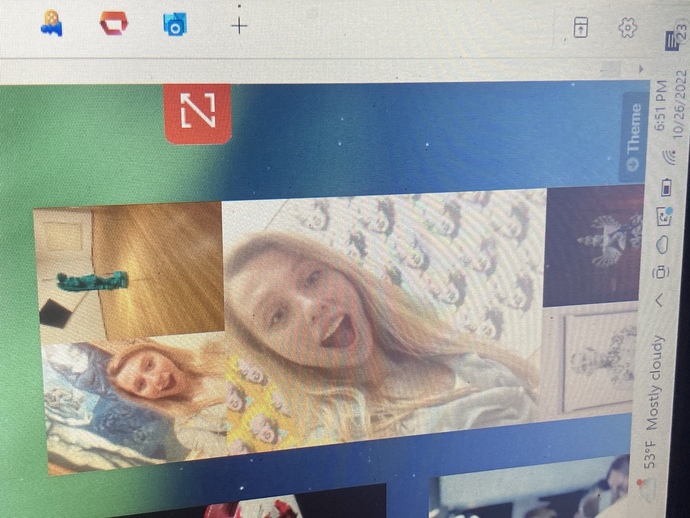
Task: Open the OneDrive cloud tray icon
Action: coord(662,243)
